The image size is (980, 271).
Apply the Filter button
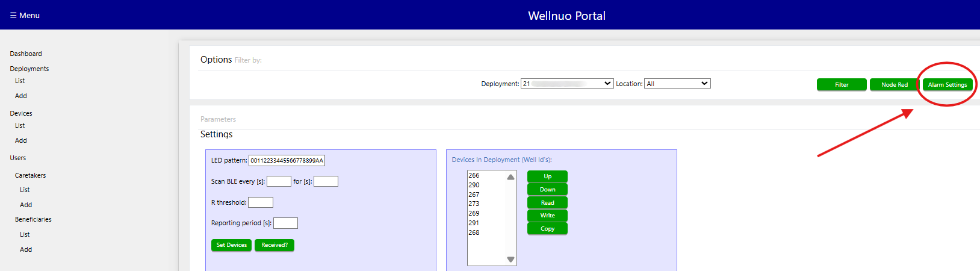(841, 85)
